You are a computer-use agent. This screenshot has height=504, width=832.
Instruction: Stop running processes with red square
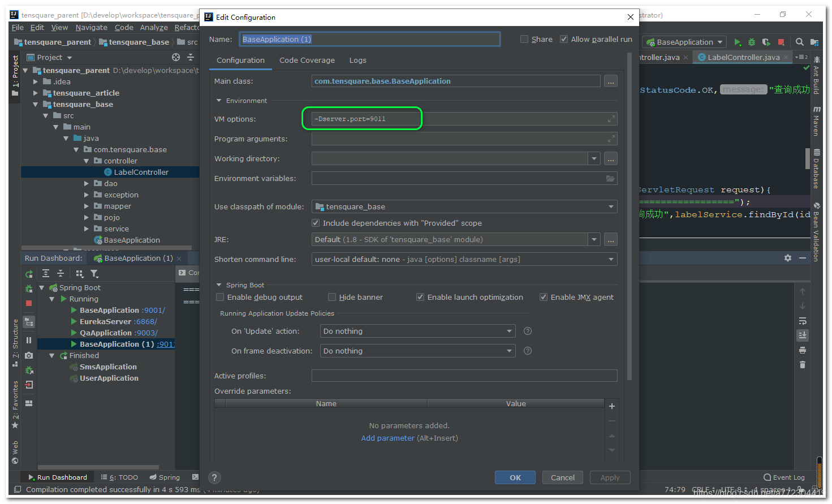point(781,42)
